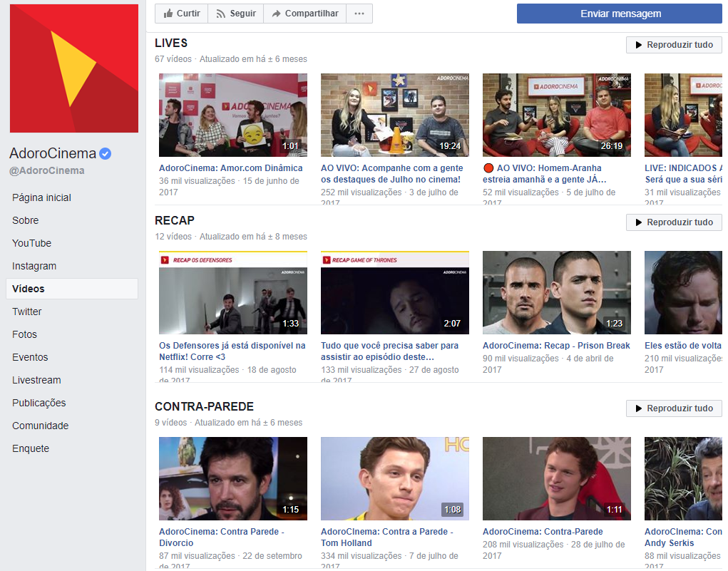
Task: Click the text '9 vídeos'
Action: [x=171, y=423]
